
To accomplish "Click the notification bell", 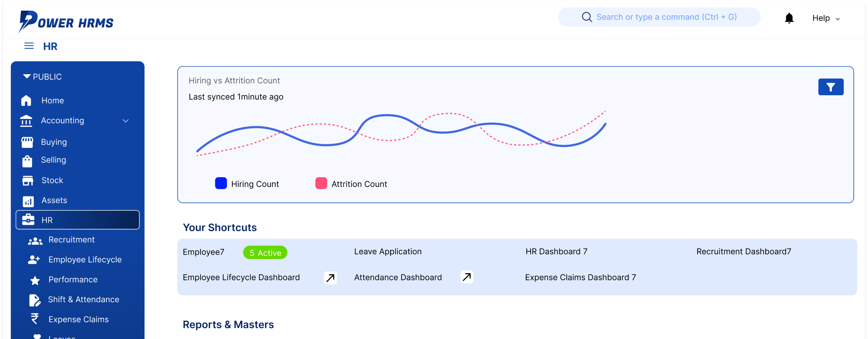I will [789, 18].
